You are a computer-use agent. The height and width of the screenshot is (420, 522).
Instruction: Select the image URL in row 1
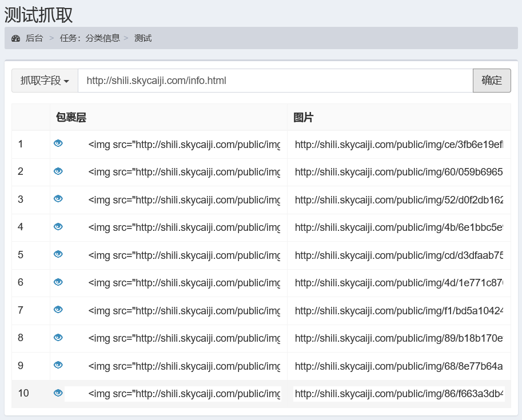click(399, 145)
